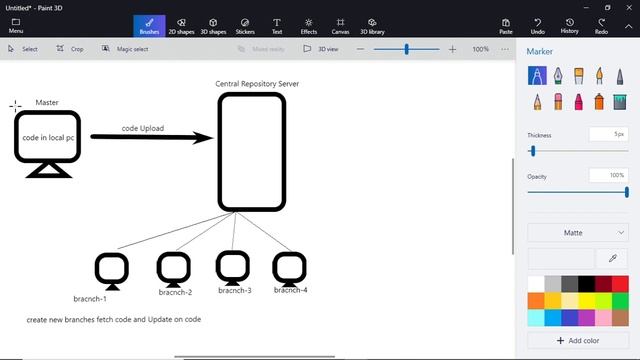Open the Menu button

click(x=16, y=26)
